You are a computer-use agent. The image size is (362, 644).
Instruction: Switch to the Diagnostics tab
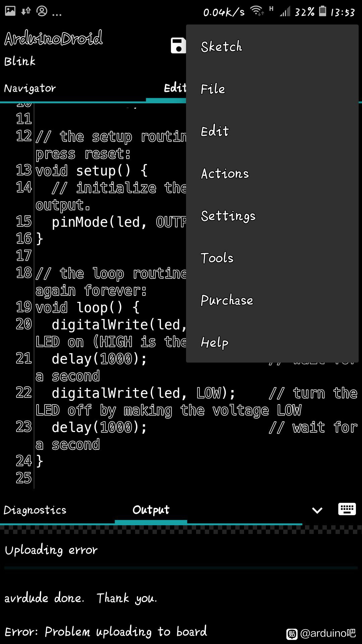coord(35,510)
